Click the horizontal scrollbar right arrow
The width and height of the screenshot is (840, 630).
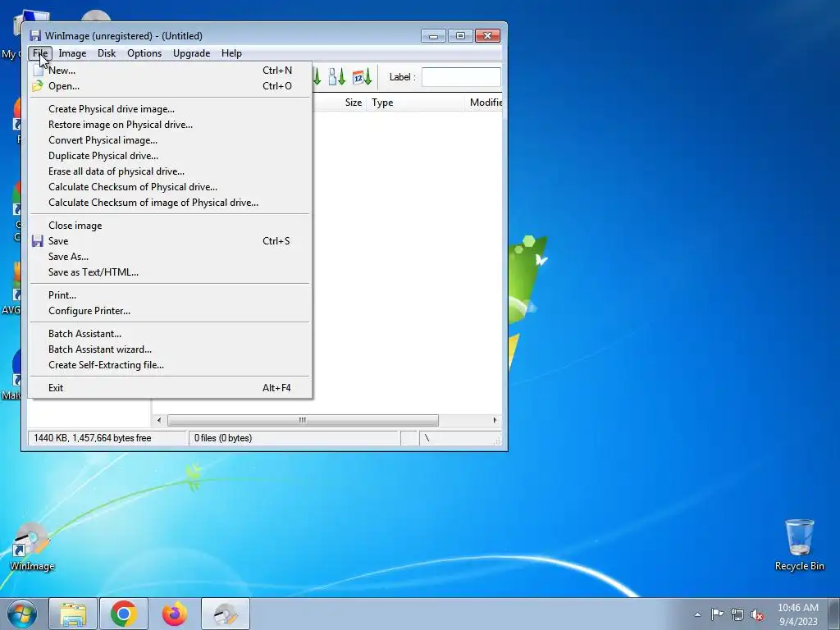tap(495, 420)
